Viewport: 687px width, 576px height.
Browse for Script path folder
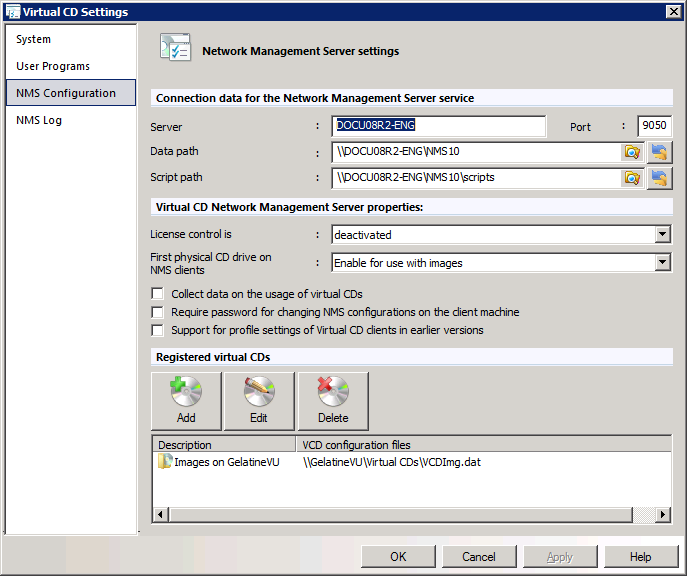point(631,178)
